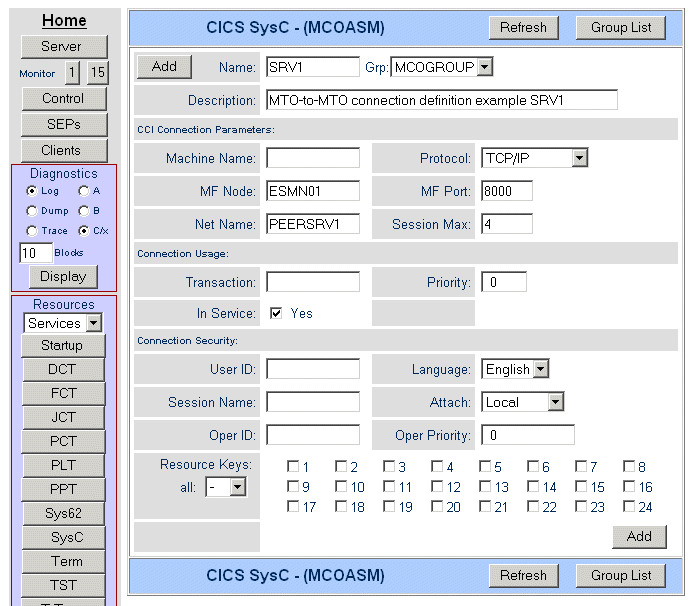Click the top Refresh button
Screen dimensions: 696x606
pos(524,27)
